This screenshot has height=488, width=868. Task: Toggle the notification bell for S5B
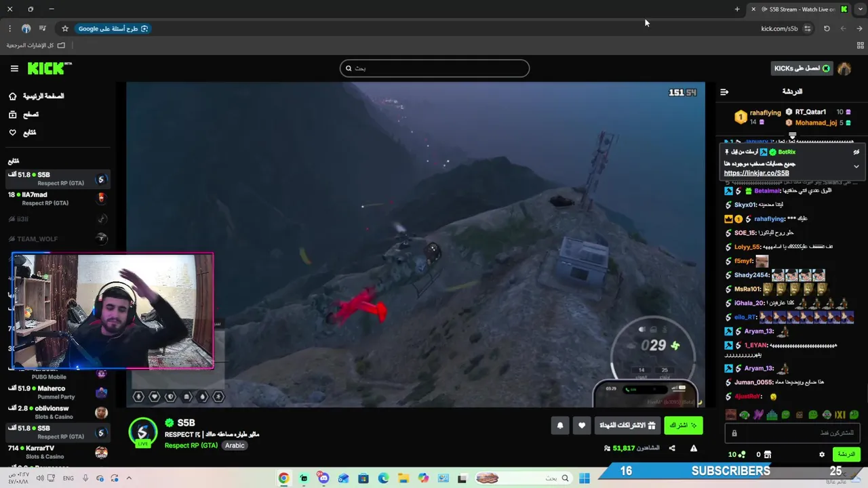click(560, 426)
